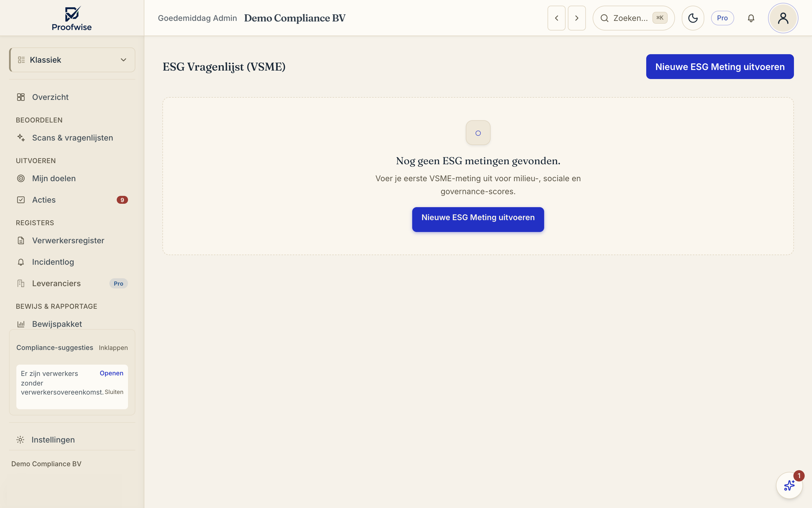Click the search magnifier icon
Screen dimensions: 812x508
pyautogui.click(x=604, y=18)
